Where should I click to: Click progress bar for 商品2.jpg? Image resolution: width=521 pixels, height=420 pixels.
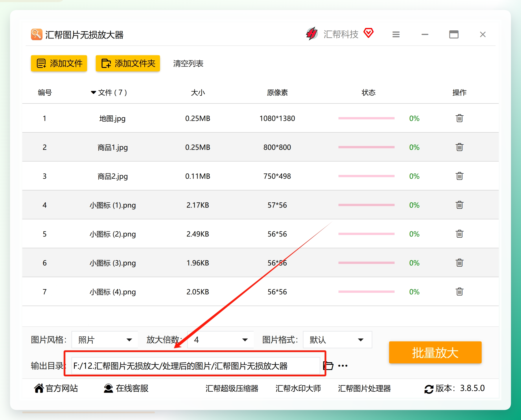point(366,176)
